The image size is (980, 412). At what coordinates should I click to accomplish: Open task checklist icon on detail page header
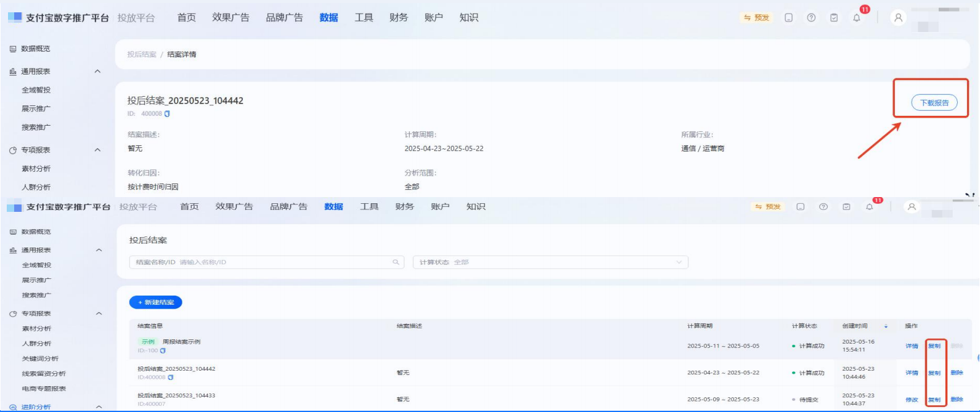[x=834, y=18]
